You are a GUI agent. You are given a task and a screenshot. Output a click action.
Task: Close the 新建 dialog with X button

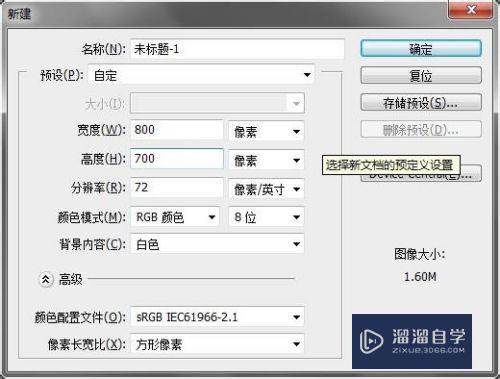pos(471,9)
